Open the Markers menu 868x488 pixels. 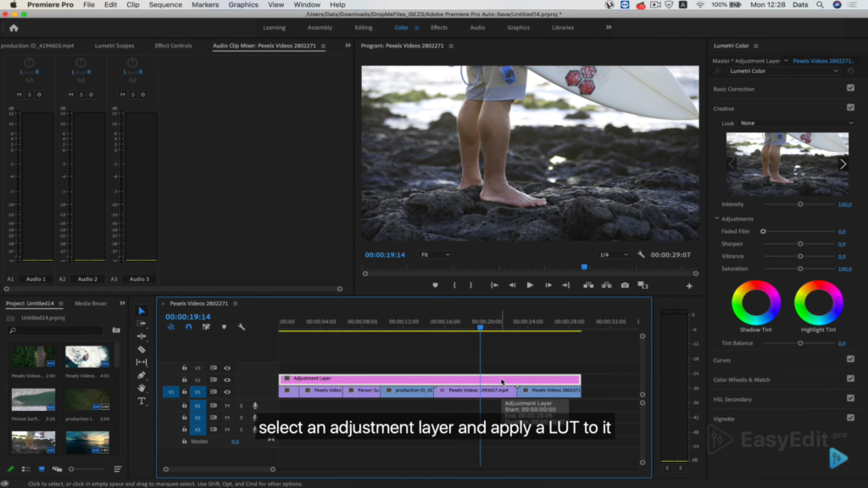pyautogui.click(x=205, y=4)
